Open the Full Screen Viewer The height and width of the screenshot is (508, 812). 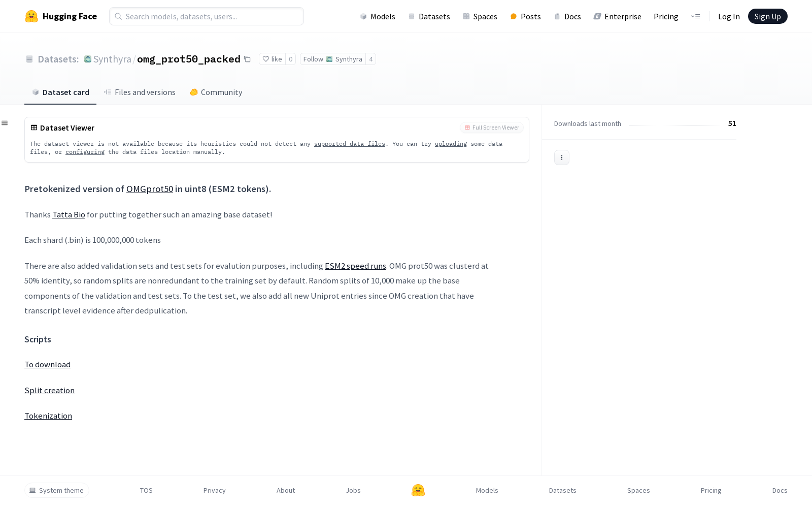pos(492,128)
